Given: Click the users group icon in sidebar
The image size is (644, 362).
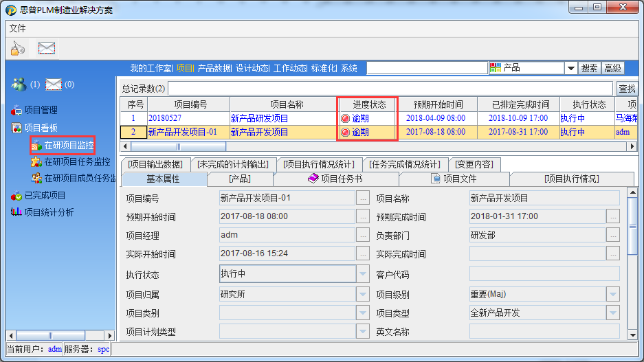Looking at the screenshot, I should pos(19,84).
